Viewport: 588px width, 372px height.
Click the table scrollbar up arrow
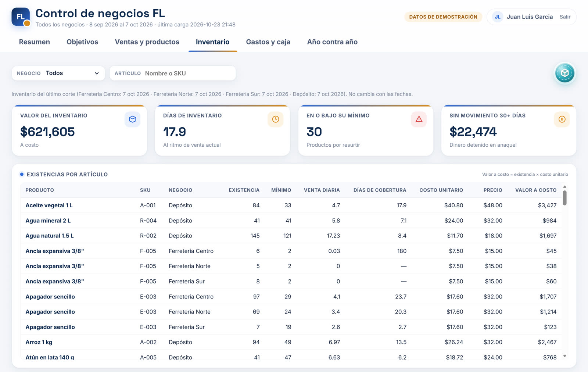[565, 187]
